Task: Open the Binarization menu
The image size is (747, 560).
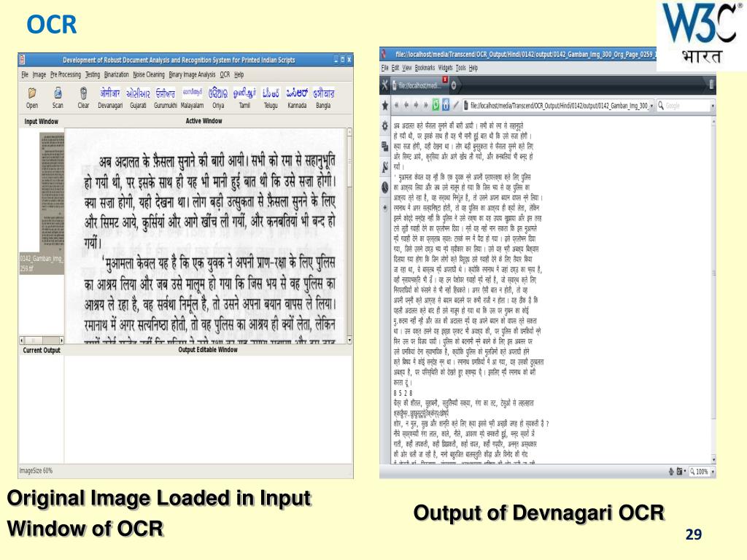Action: coord(116,75)
